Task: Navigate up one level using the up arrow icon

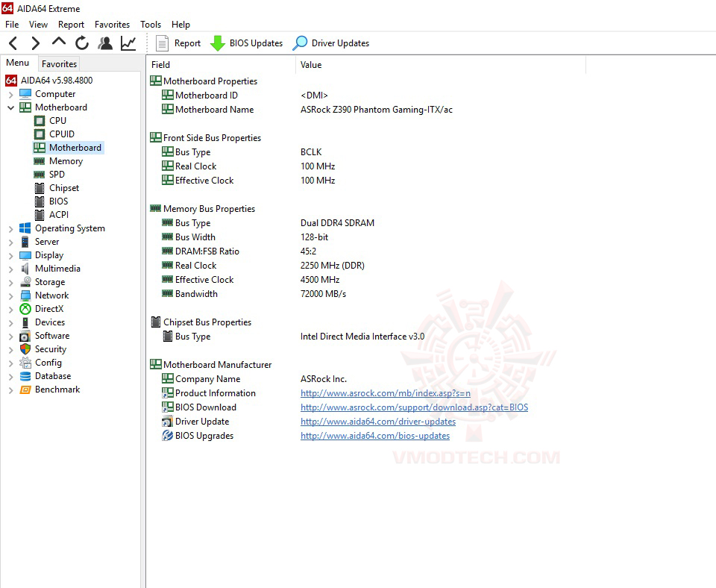Action: pyautogui.click(x=58, y=42)
